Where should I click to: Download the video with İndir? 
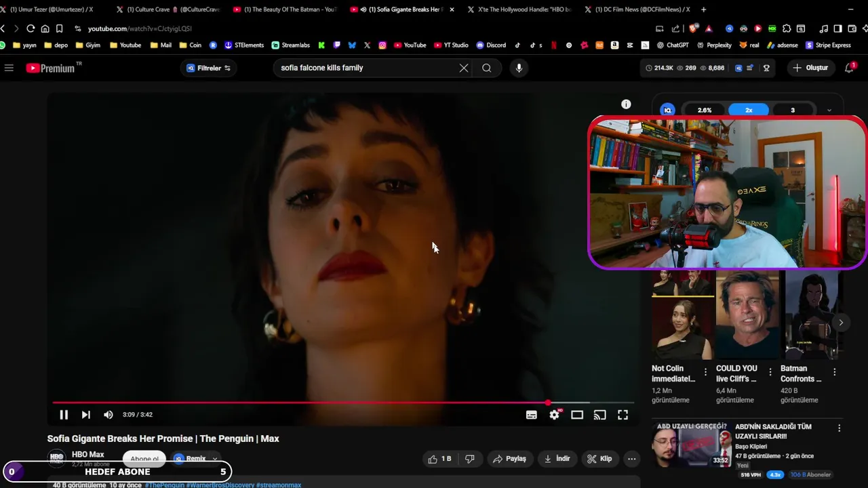[x=557, y=459]
